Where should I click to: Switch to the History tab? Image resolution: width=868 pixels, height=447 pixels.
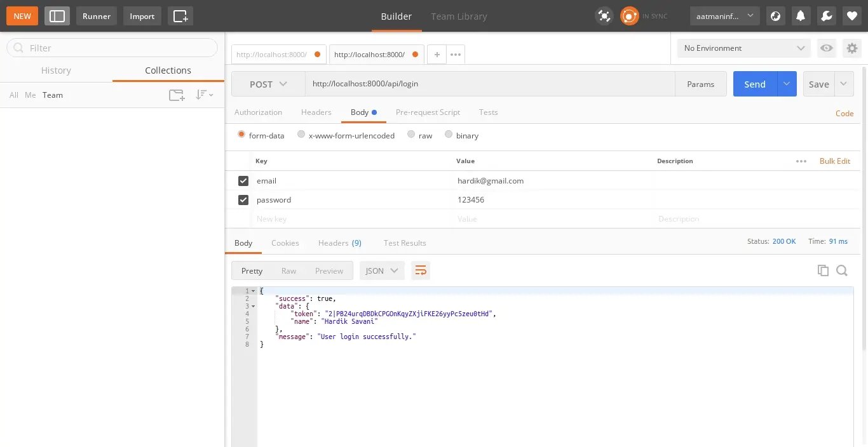(x=56, y=70)
